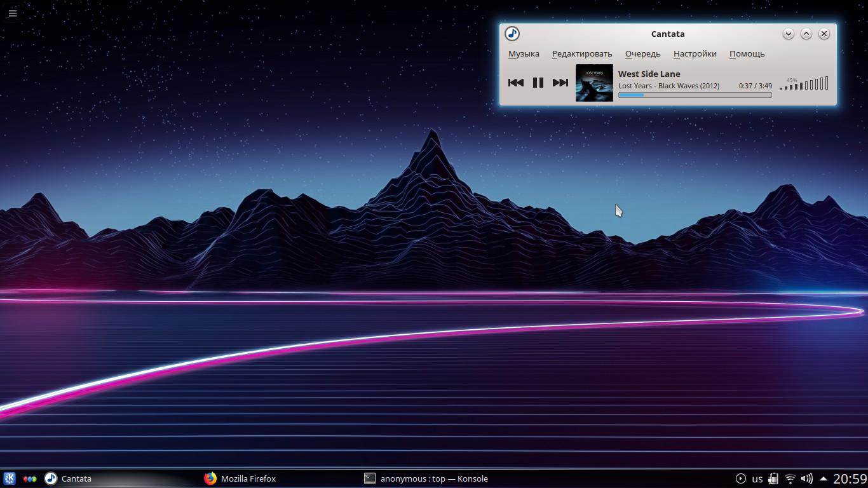Click the activities pager colored dots icon

[30, 479]
